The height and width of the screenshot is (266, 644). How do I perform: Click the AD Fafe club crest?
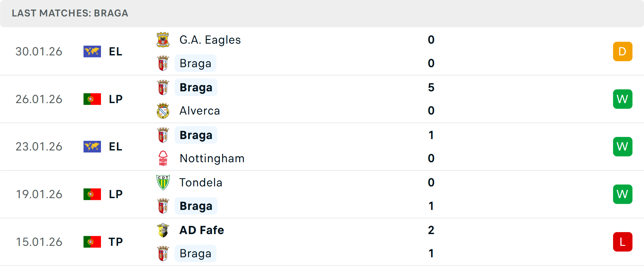click(163, 230)
